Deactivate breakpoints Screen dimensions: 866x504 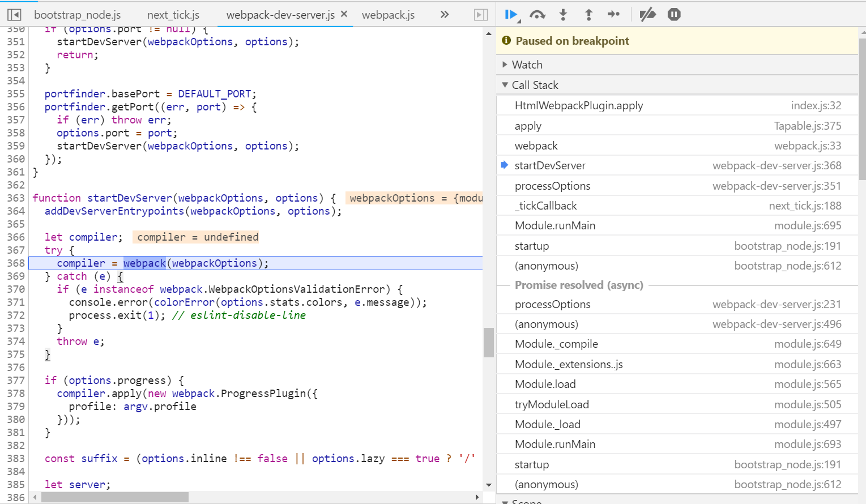647,15
